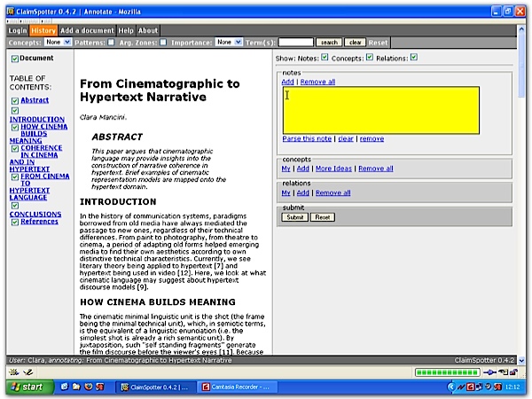Click Remove all link under notes

(317, 82)
